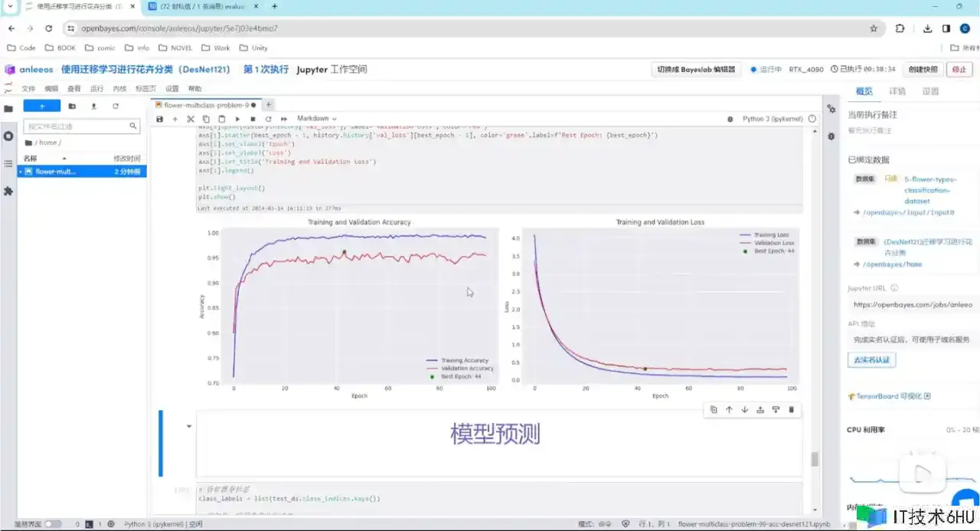The width and height of the screenshot is (980, 531).
Task: Open the Markdown cell type dropdown
Action: coord(317,119)
